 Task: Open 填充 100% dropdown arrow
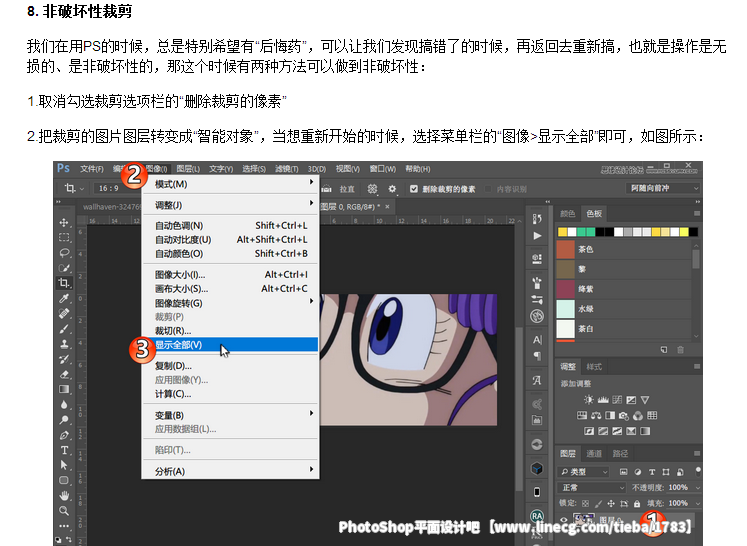pyautogui.click(x=697, y=503)
